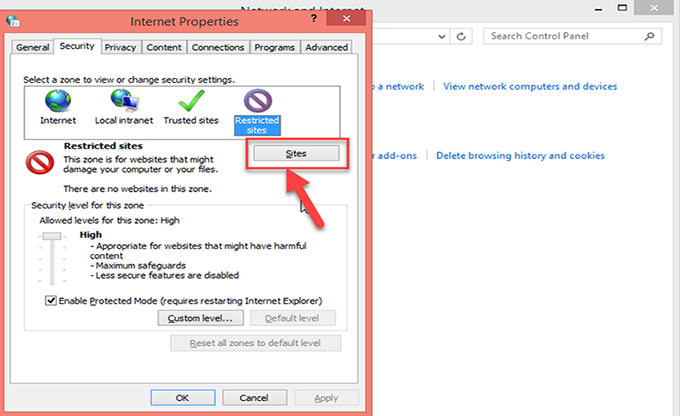Select the Restricted sites zone icon
Screen dimensions: 680x416
coord(258,101)
